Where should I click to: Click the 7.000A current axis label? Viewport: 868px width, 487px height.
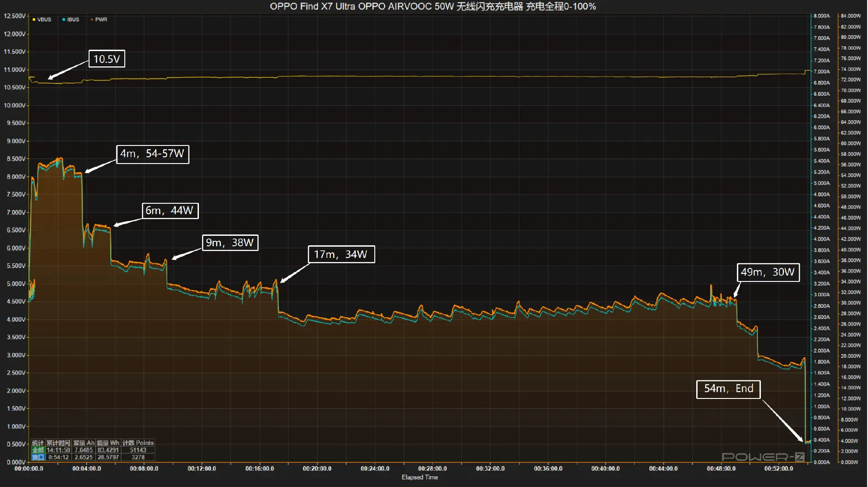[822, 71]
